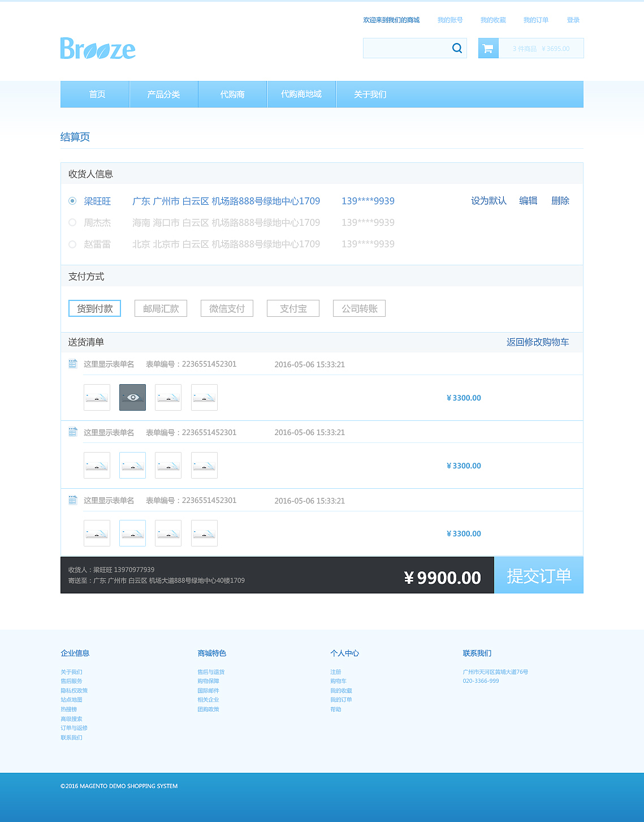The width and height of the screenshot is (644, 822).
Task: Click 编辑 to edit address
Action: 528,201
